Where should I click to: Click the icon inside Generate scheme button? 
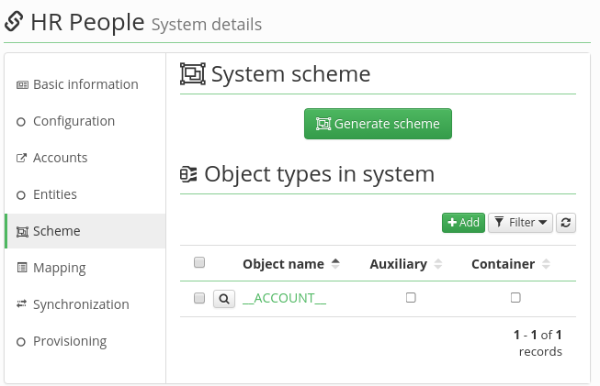click(323, 124)
